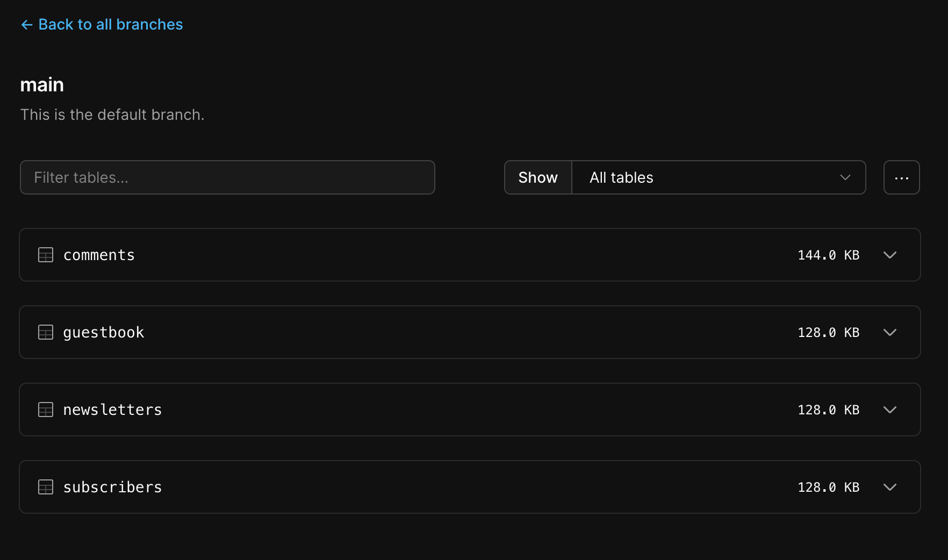Select the comments table name
Screen dimensions: 948x560
pos(99,255)
